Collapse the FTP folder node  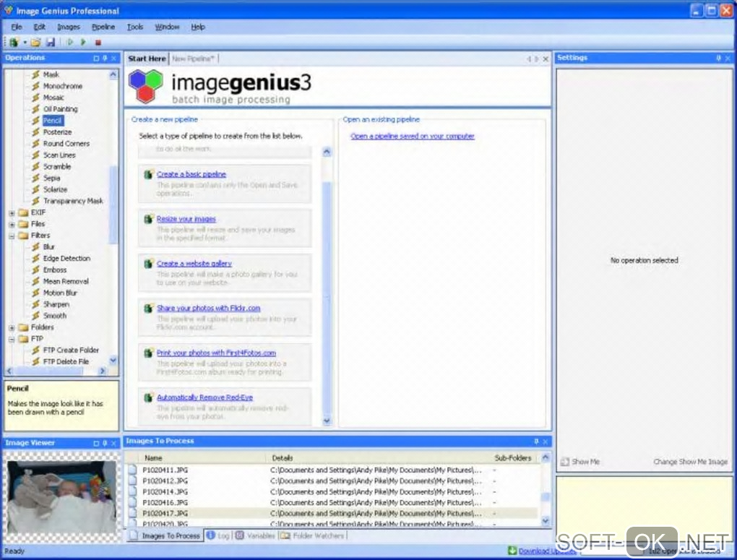click(x=12, y=339)
